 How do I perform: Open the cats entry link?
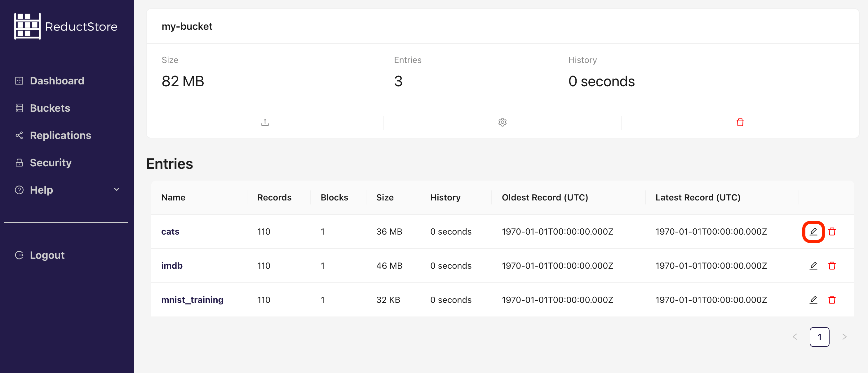[x=170, y=232]
